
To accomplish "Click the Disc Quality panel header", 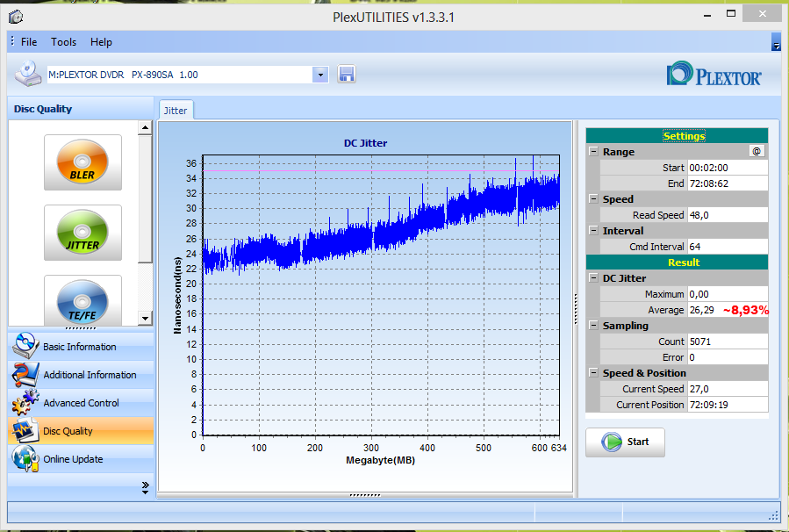I will pos(81,109).
